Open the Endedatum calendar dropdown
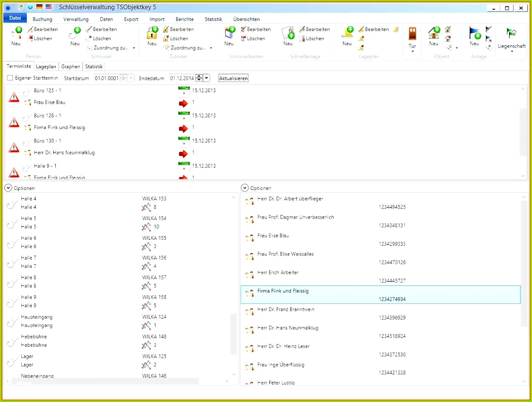The width and height of the screenshot is (532, 402). click(x=206, y=78)
